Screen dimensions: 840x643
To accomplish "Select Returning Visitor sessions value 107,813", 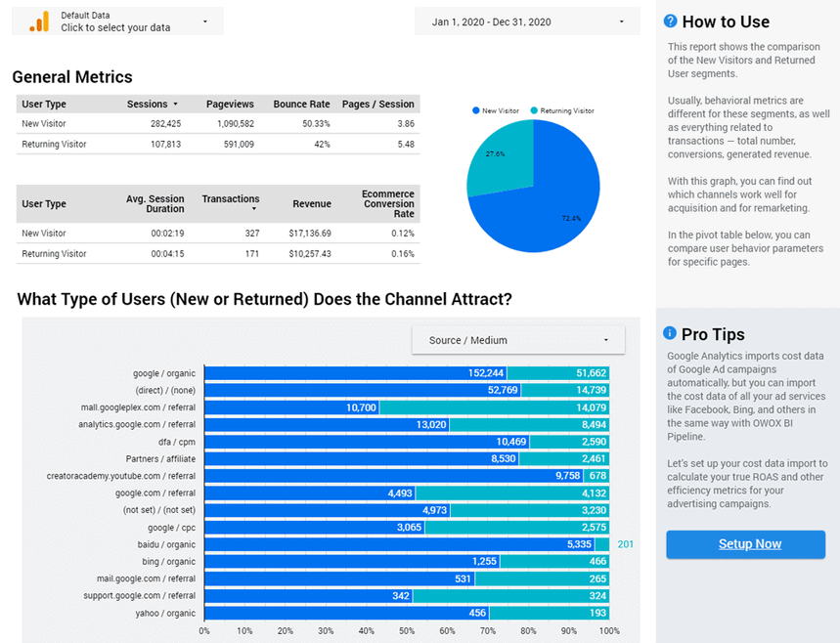I will click(x=165, y=144).
